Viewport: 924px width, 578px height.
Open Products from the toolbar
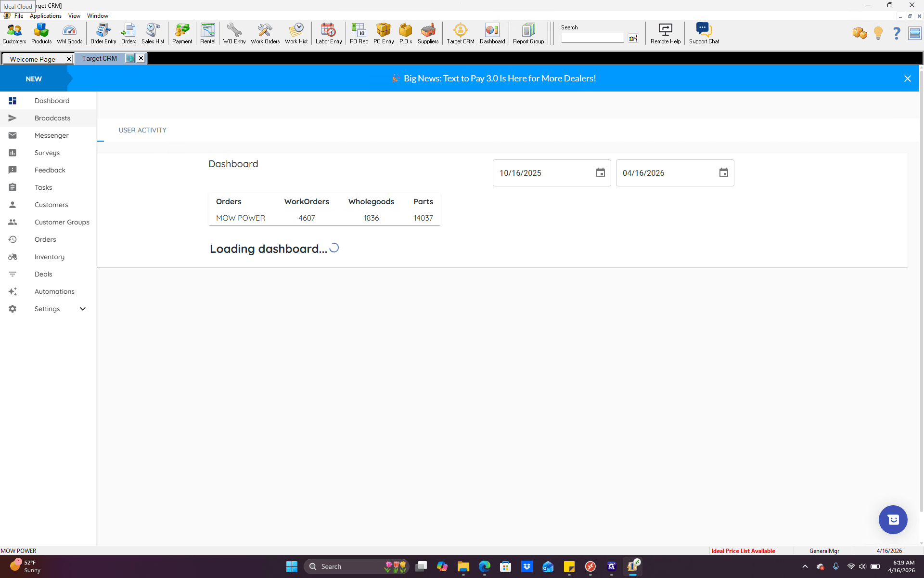(41, 34)
